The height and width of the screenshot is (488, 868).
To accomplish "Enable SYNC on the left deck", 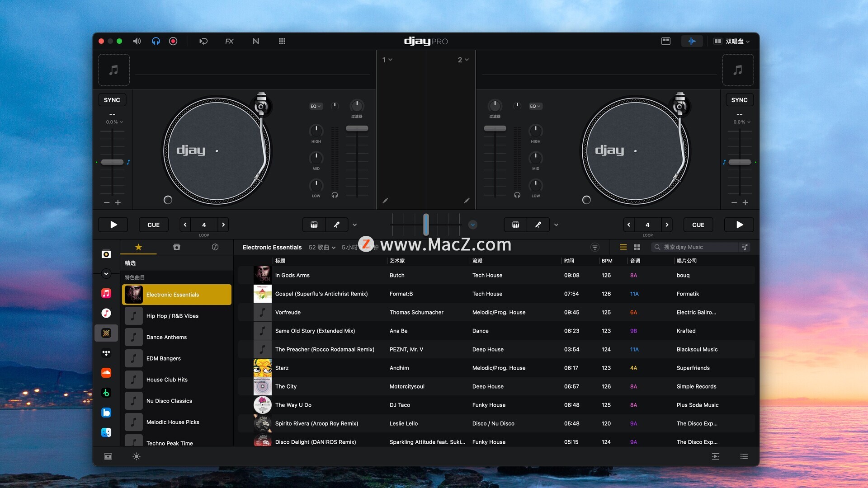I will [x=112, y=100].
